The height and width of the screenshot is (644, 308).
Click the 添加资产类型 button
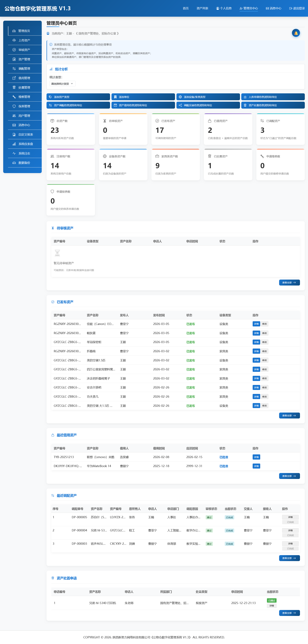[78, 97]
